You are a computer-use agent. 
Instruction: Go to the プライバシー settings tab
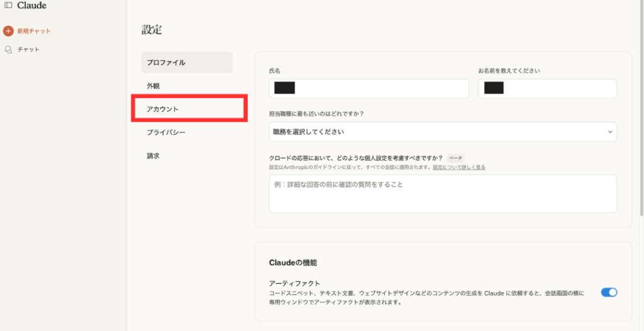(166, 133)
